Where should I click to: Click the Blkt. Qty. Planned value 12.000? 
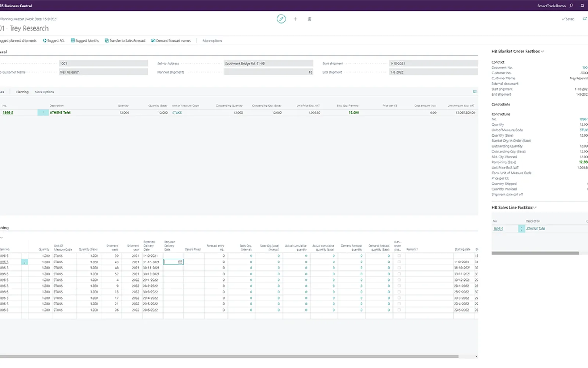tap(354, 113)
